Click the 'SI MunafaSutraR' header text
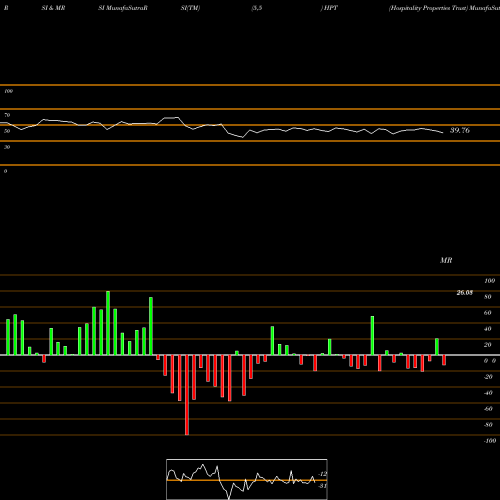500x500 pixels. (x=123, y=8)
